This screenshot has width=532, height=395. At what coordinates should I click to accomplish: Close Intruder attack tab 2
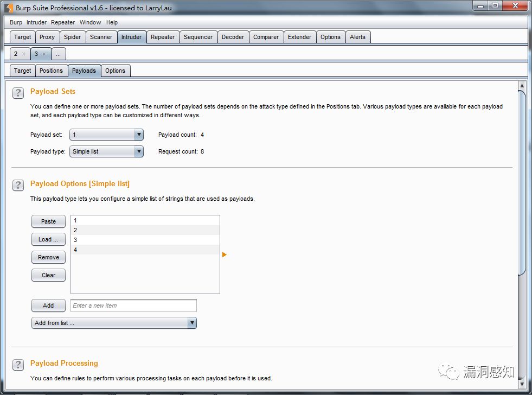[x=23, y=54]
